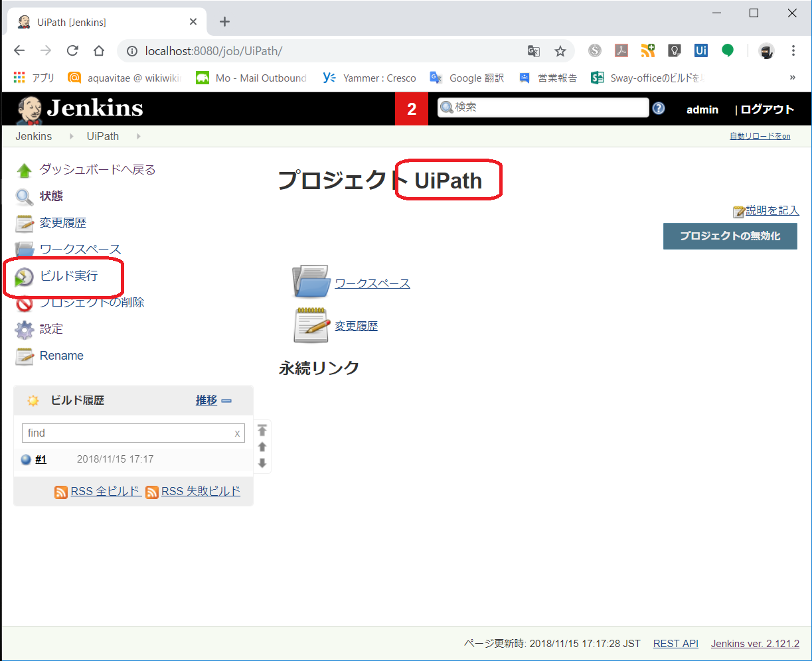Click the RSS extension icon in Chrome toolbar
Viewport: 812px width, 661px height.
tap(648, 50)
